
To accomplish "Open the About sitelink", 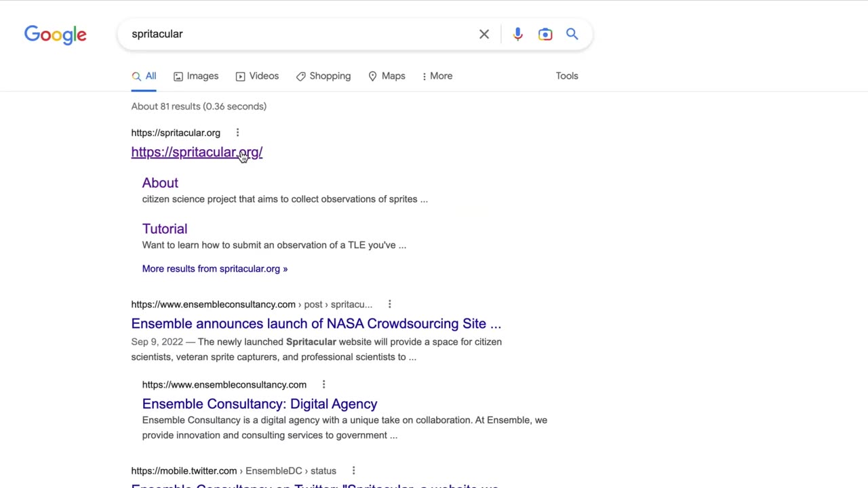I will point(160,183).
